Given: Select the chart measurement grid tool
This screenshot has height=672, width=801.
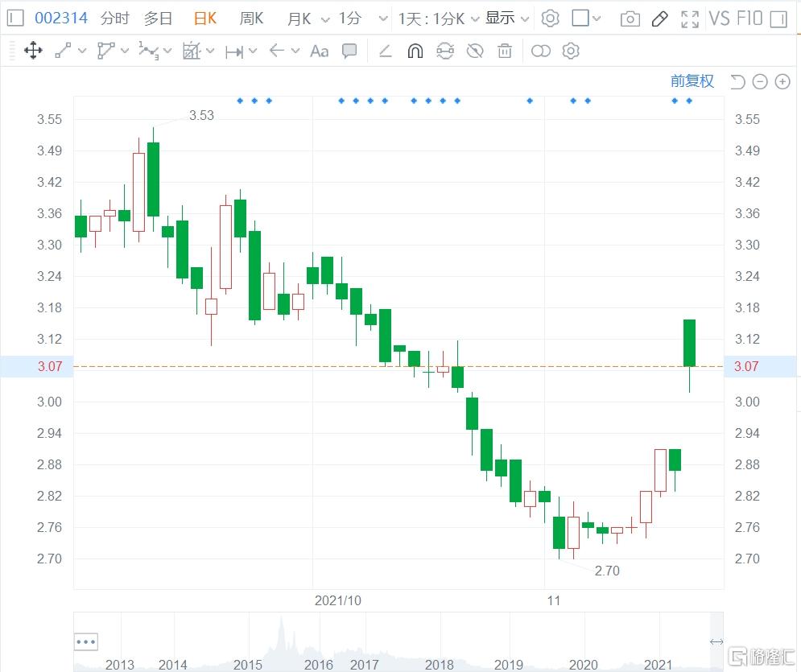Looking at the screenshot, I should click(192, 51).
